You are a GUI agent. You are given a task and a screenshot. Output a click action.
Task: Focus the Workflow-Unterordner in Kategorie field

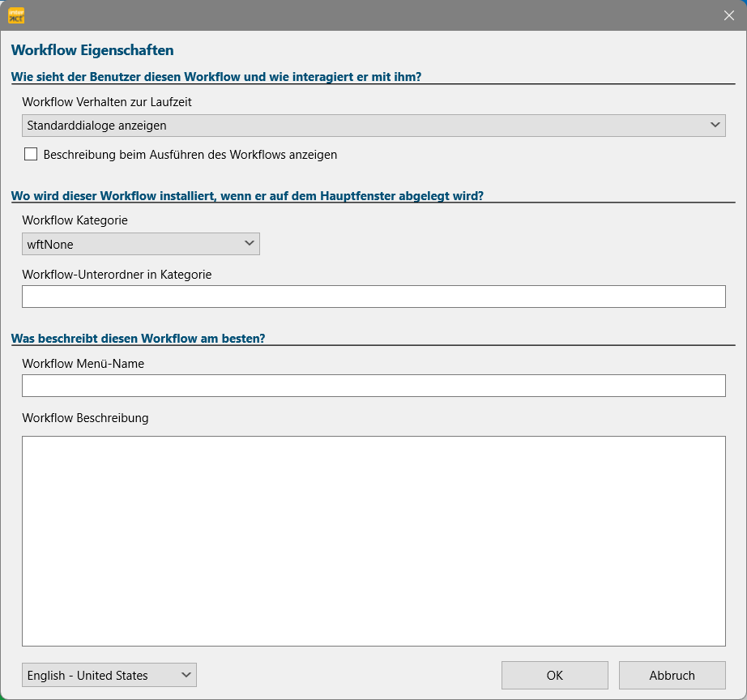[373, 297]
